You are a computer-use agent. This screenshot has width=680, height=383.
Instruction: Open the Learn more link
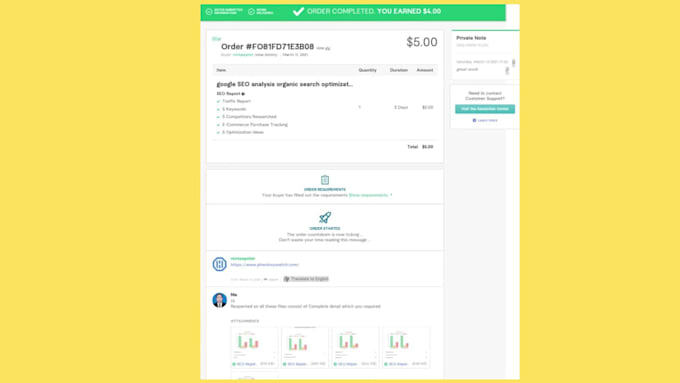pos(487,120)
